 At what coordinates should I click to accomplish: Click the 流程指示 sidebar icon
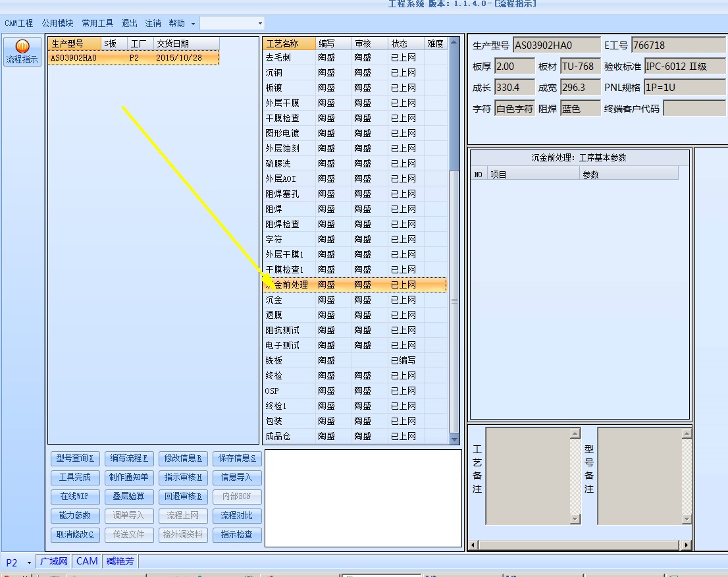click(22, 51)
